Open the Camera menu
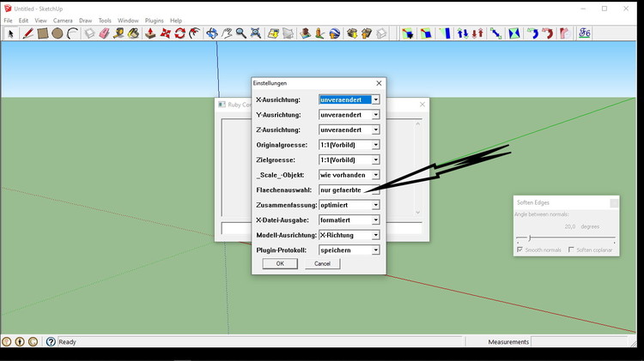Screen dimensions: 644x361 (x=63, y=21)
